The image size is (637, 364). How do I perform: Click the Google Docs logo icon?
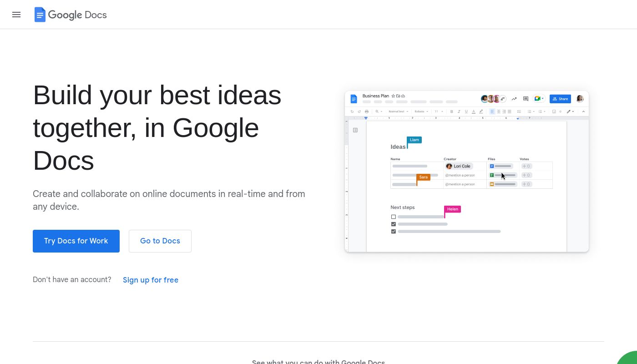click(40, 15)
